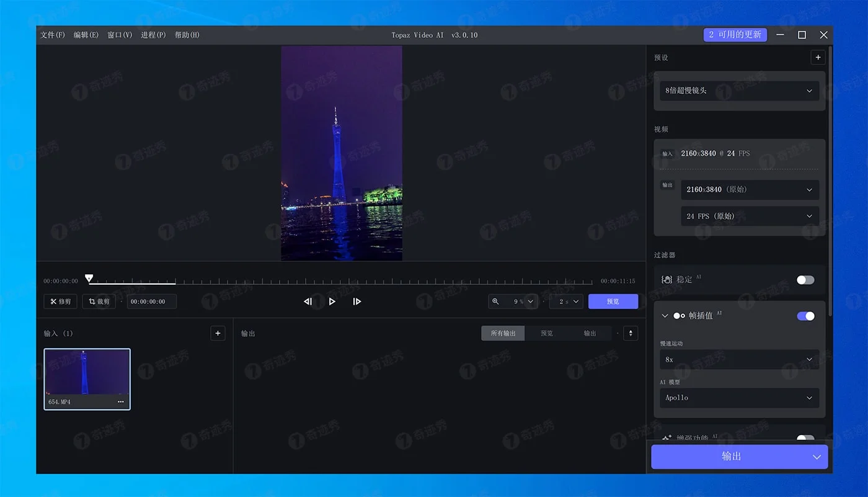
Task: Select the 654.MP4 video thumbnail
Action: [87, 372]
